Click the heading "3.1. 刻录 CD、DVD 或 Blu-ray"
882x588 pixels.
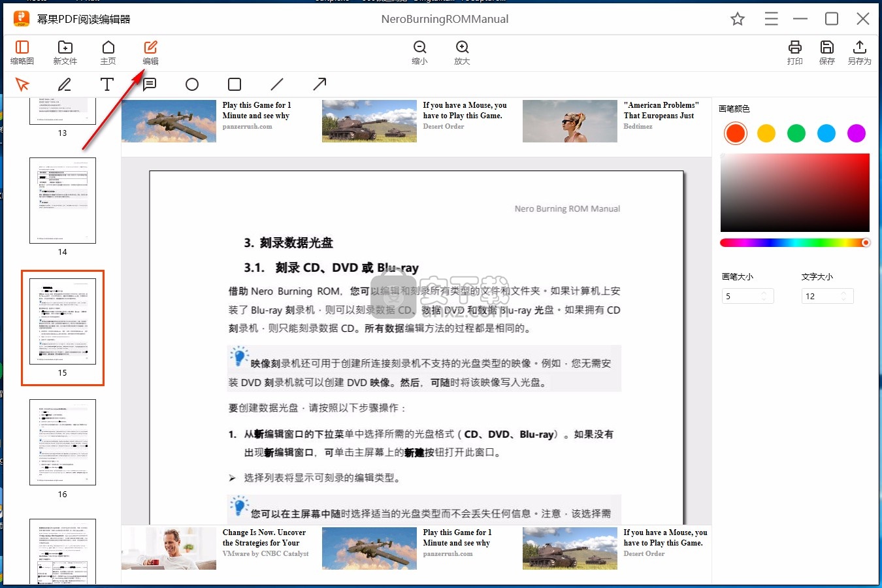[x=331, y=267]
